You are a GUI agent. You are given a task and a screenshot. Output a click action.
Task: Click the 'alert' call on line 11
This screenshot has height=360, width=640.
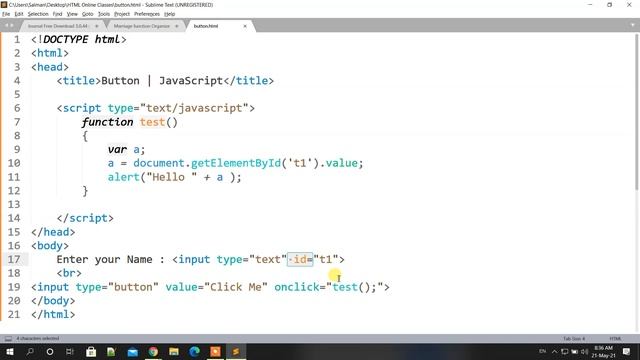[x=124, y=177]
